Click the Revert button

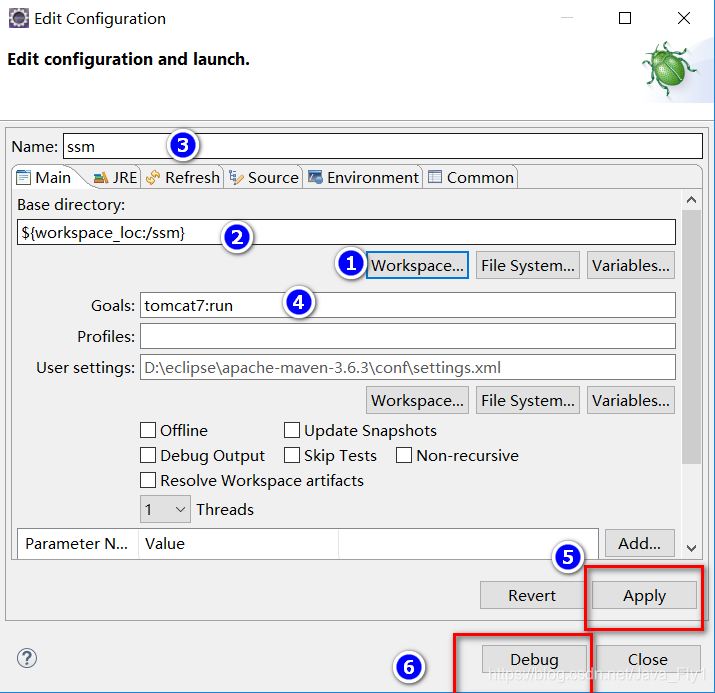tap(532, 595)
